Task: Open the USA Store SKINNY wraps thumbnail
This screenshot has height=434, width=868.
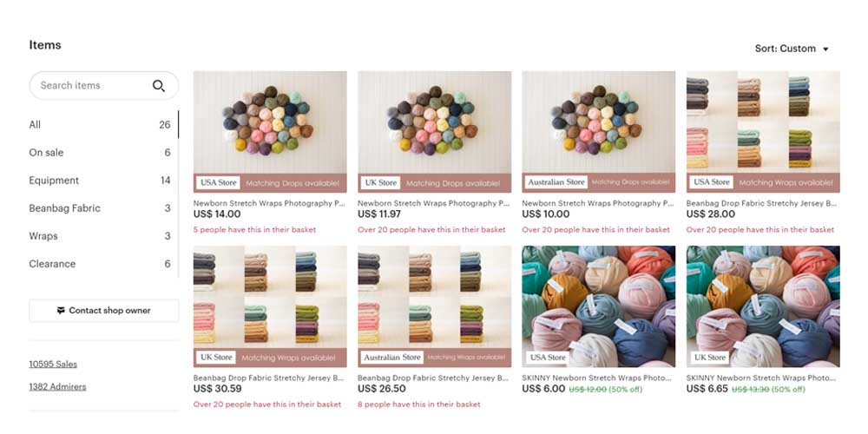Action: tap(598, 306)
